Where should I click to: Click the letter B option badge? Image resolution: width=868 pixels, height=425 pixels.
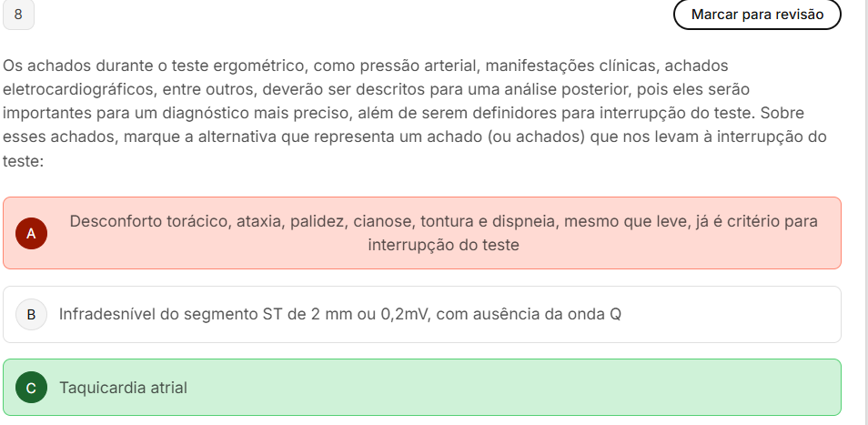pyautogui.click(x=31, y=315)
